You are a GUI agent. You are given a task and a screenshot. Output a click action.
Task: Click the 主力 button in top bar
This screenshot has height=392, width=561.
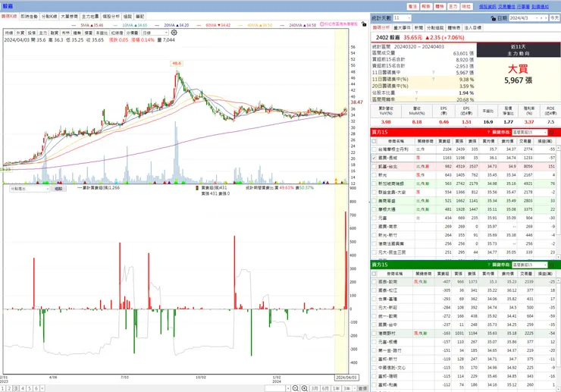click(x=453, y=6)
